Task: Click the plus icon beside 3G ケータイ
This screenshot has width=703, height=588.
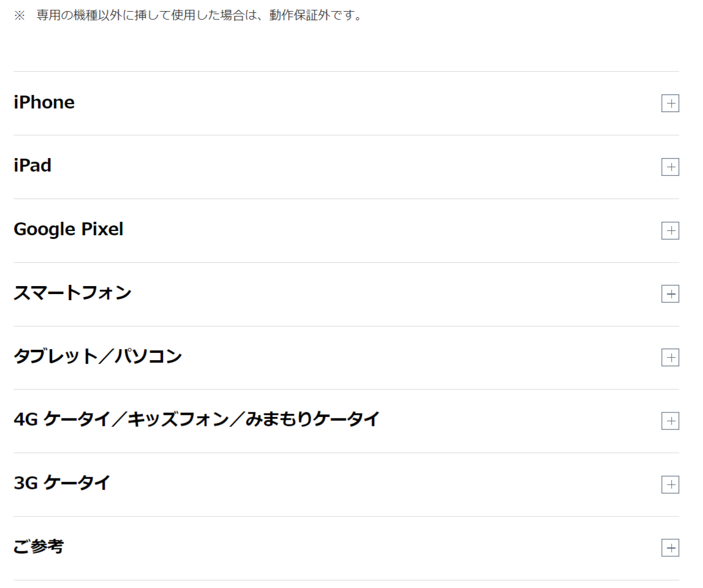Action: pos(670,485)
